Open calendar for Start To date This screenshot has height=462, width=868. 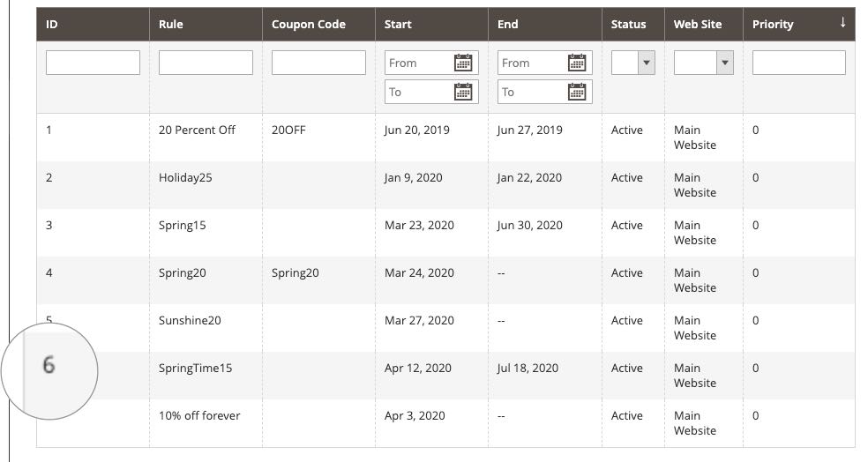click(x=463, y=92)
